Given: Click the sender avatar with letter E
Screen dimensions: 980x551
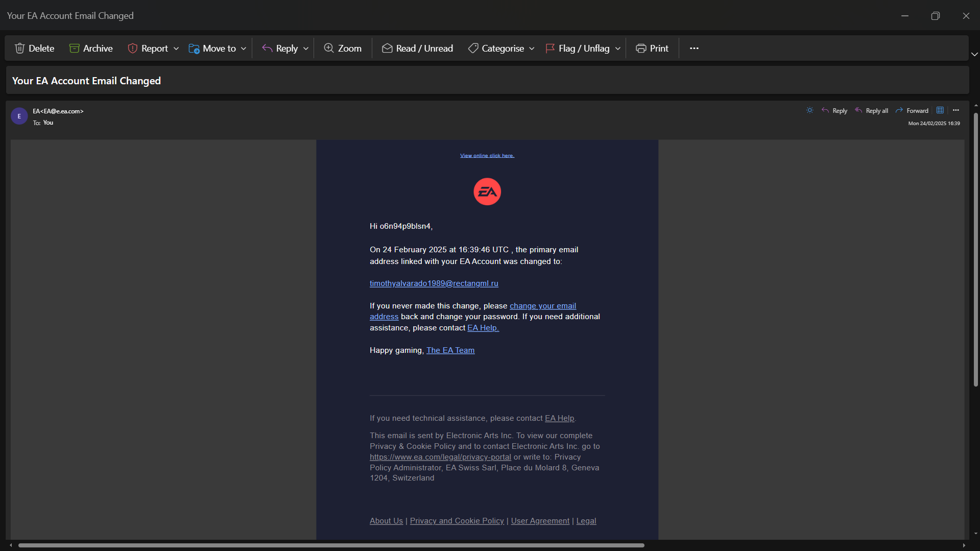Looking at the screenshot, I should (19, 116).
